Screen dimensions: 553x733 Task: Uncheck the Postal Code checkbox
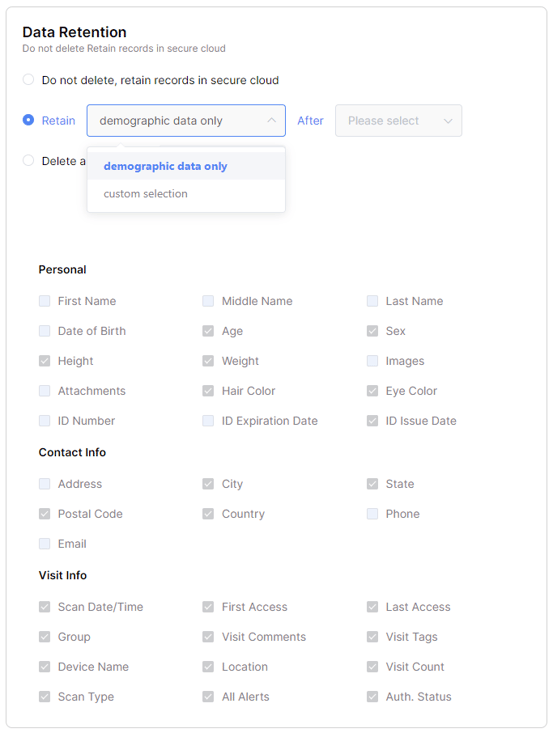44,513
